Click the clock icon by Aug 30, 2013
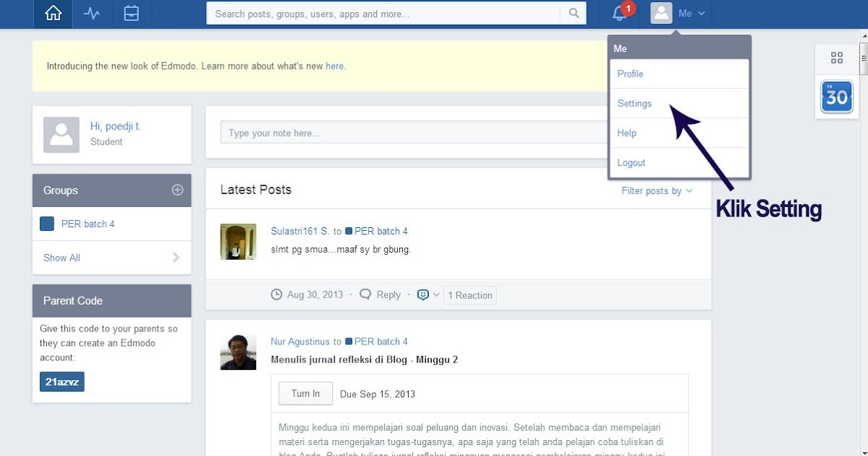868x456 pixels. coord(276,295)
